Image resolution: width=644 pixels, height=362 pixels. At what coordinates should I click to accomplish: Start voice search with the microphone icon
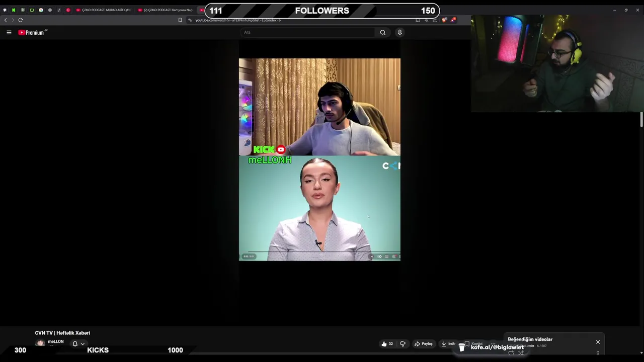(x=400, y=32)
